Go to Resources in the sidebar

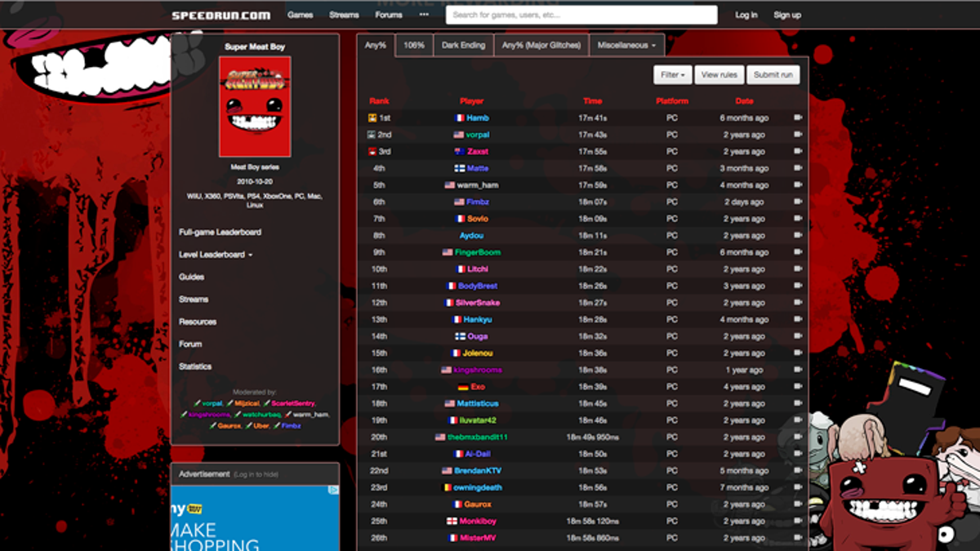coord(198,322)
